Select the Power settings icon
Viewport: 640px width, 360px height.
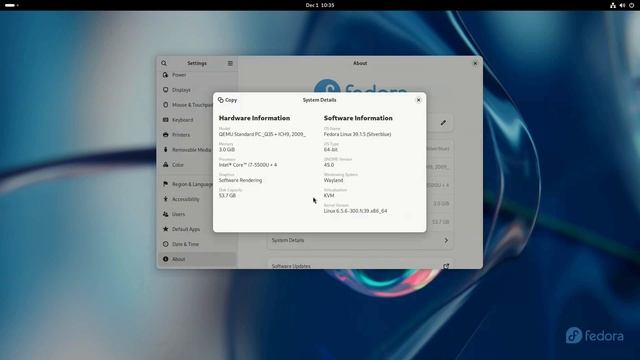[x=165, y=75]
